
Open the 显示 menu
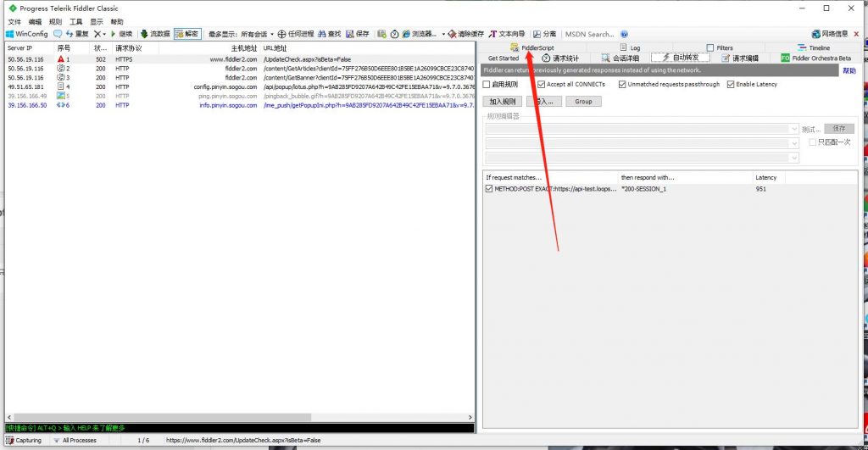tap(97, 21)
